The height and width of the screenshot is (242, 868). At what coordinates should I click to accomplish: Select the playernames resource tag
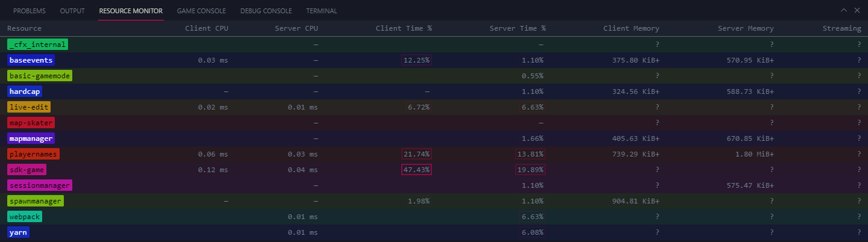coord(33,154)
